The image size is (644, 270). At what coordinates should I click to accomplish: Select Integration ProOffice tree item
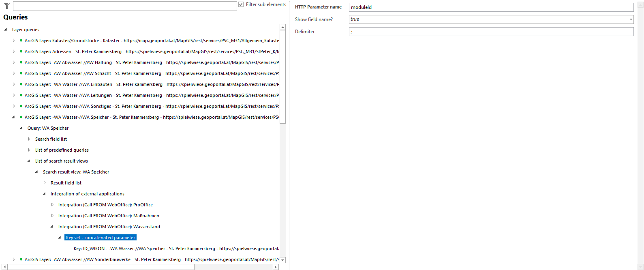105,205
